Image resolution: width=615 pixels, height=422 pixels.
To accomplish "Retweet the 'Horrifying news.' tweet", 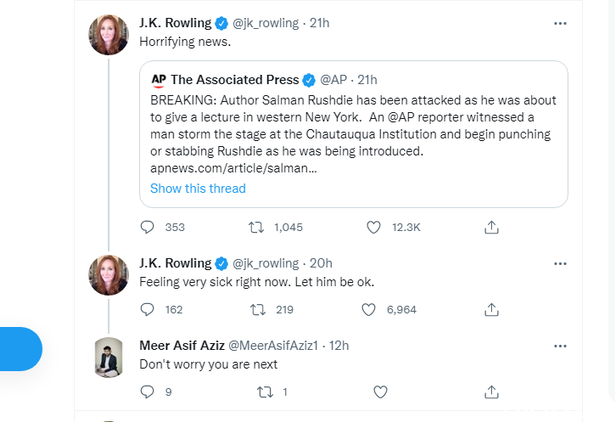I will (x=255, y=228).
